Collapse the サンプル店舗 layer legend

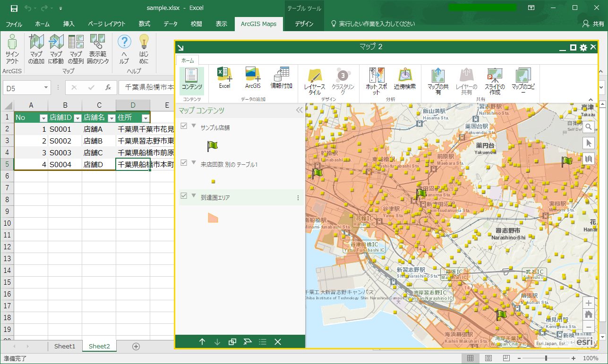[194, 126]
